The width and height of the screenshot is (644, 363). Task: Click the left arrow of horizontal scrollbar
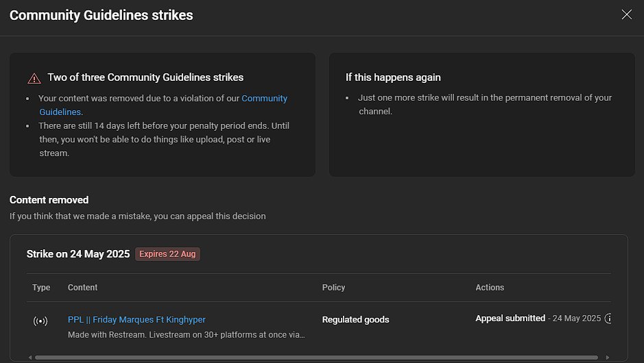(30, 358)
